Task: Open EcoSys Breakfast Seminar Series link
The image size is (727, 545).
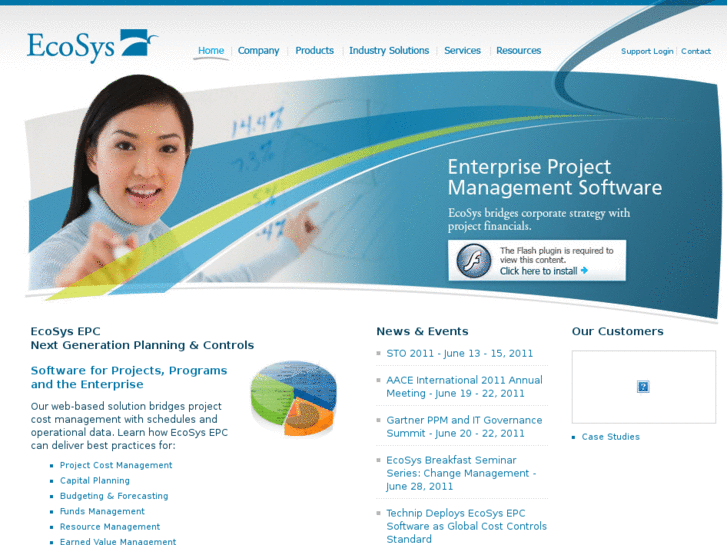Action: pos(461,473)
